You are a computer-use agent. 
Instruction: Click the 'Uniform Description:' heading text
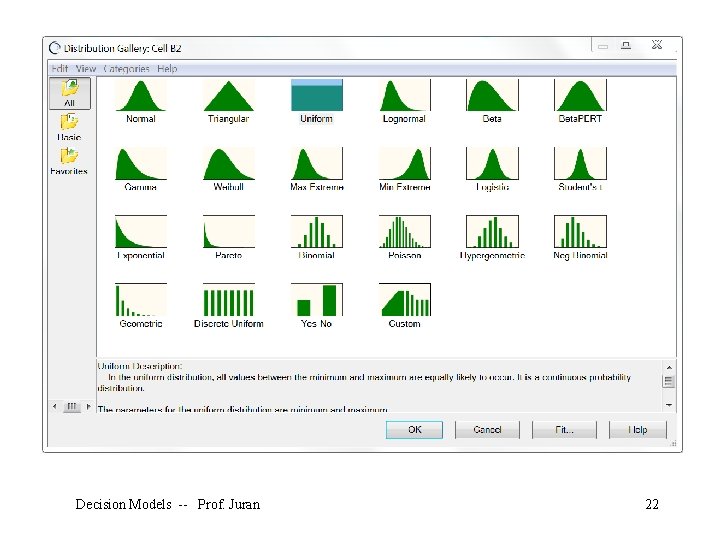[140, 366]
